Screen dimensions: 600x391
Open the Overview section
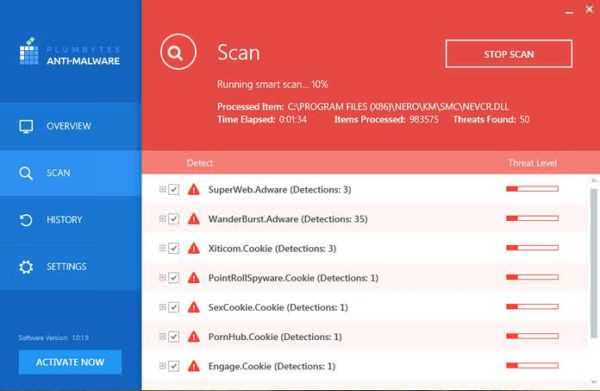pos(71,126)
